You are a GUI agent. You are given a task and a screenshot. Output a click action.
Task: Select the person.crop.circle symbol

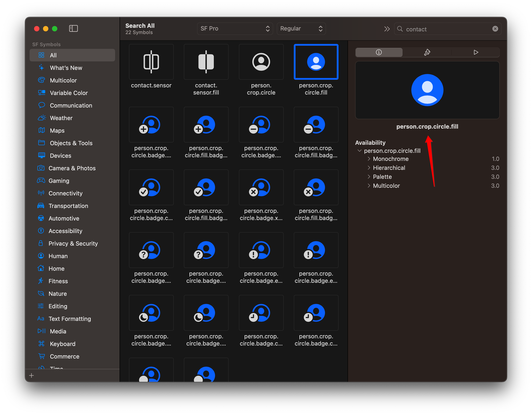coord(261,62)
